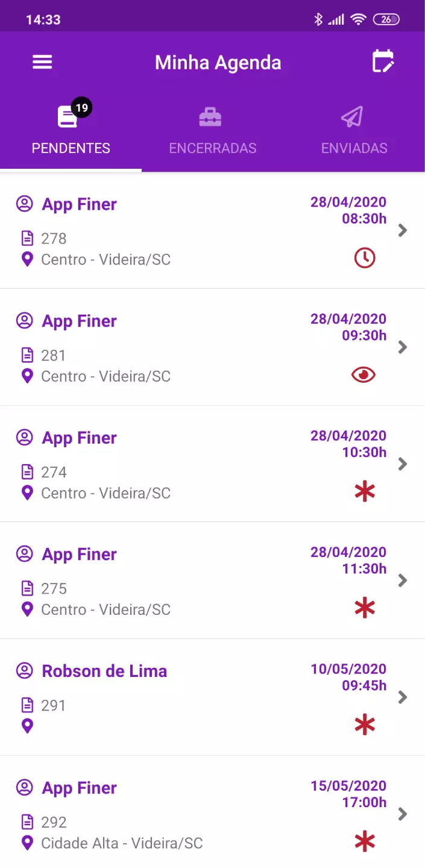Select the PENDENTES tab label
Viewport: 425px width, 868px height.
[x=71, y=148]
